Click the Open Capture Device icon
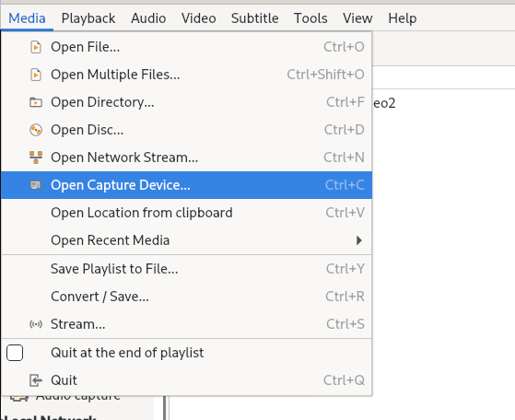Screen dimensions: 515x420 (x=36, y=185)
